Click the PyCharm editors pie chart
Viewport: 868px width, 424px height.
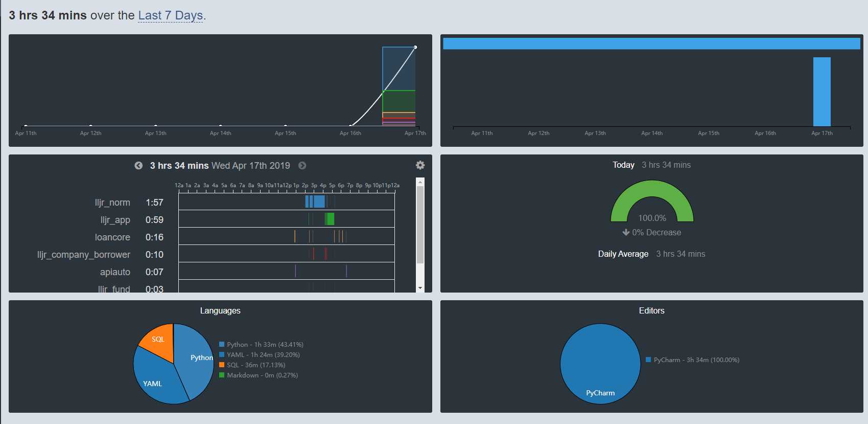coord(600,364)
